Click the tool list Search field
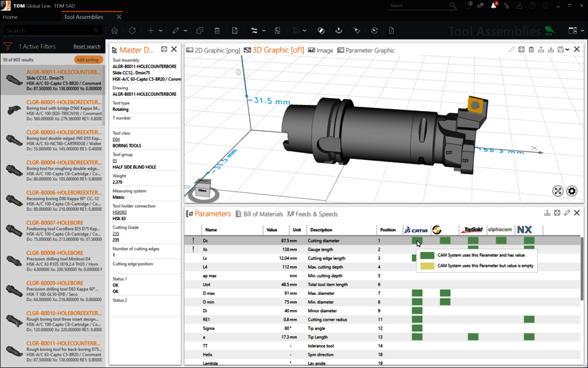588x368 pixels. click(53, 31)
